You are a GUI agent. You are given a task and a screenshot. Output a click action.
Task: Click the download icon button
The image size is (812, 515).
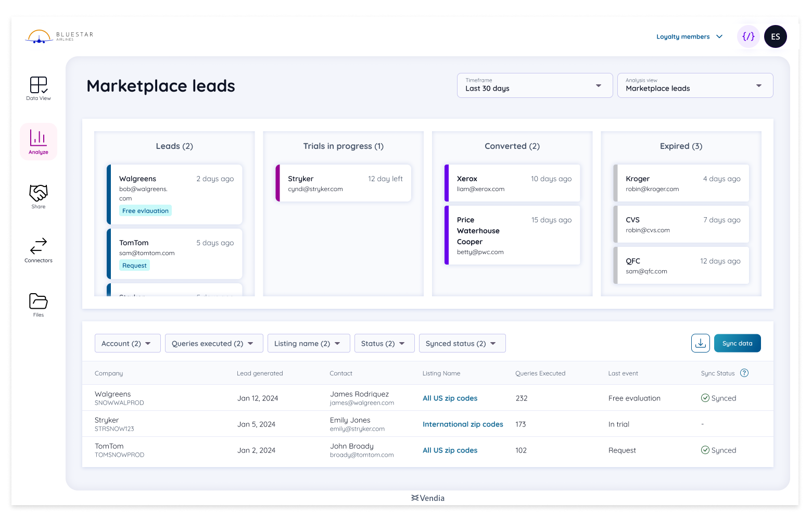pyautogui.click(x=701, y=343)
